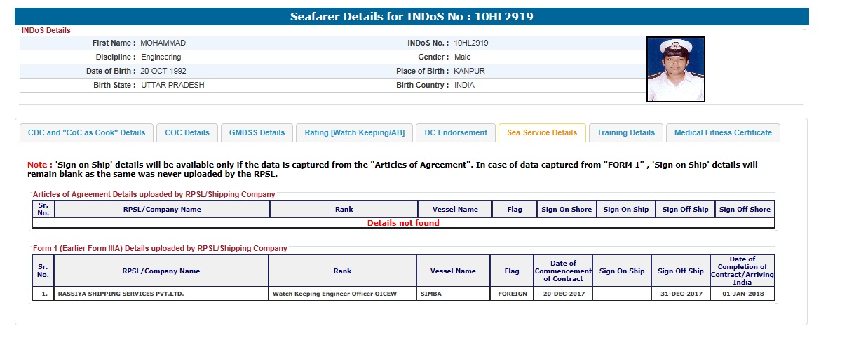Open the GMDSS Details tab

point(257,132)
